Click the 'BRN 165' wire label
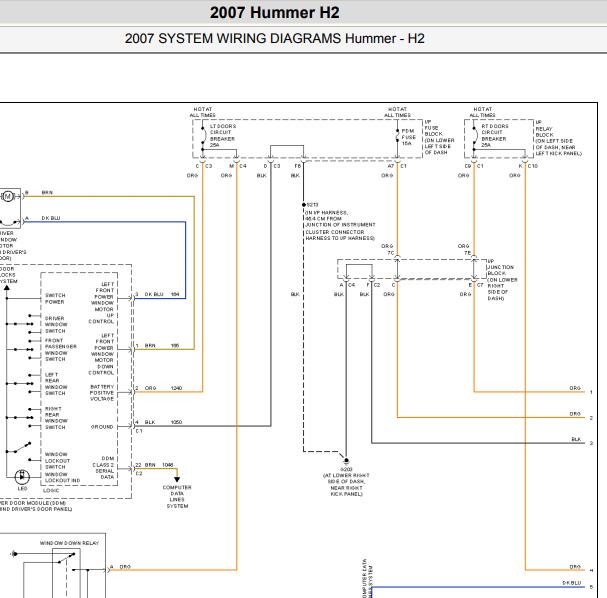 [x=162, y=345]
